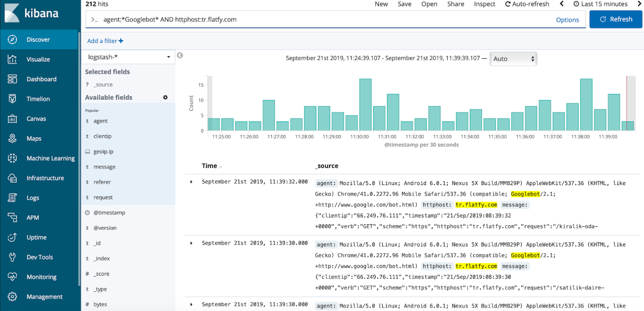Screen dimensions: 644x311
Task: Collapse the fields sidebar with arrow icon
Action: 180,55
